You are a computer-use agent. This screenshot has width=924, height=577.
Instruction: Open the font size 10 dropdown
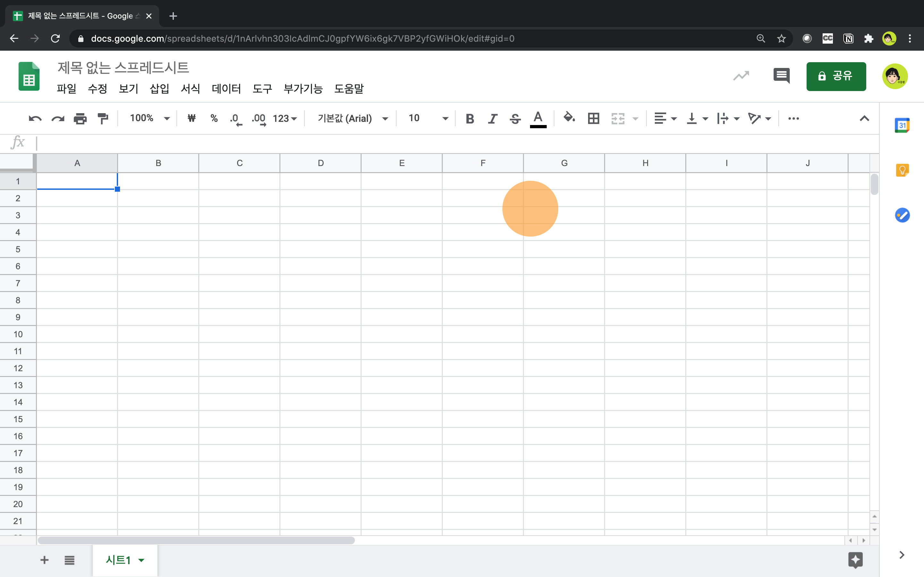pyautogui.click(x=428, y=118)
